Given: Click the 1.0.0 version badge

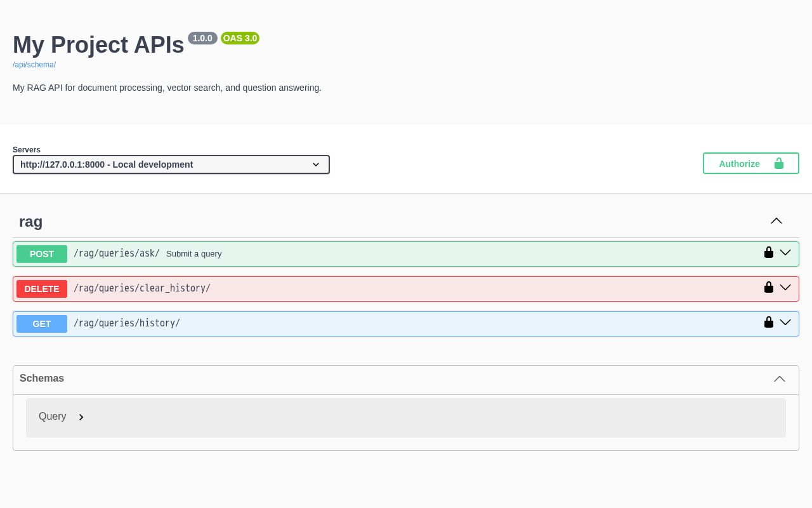Looking at the screenshot, I should (x=202, y=38).
